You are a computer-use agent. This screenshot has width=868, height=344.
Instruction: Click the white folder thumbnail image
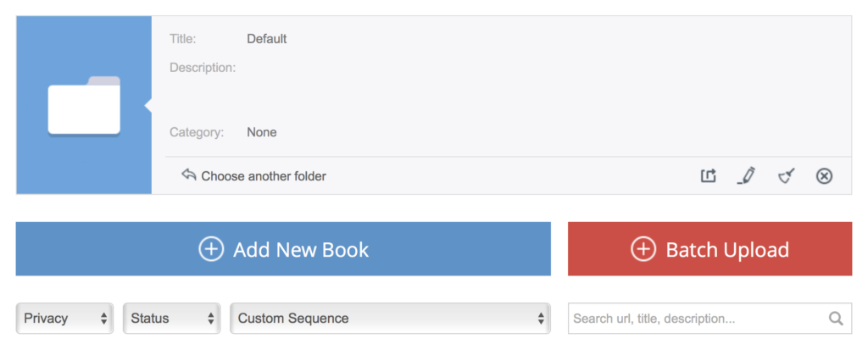coord(84,105)
